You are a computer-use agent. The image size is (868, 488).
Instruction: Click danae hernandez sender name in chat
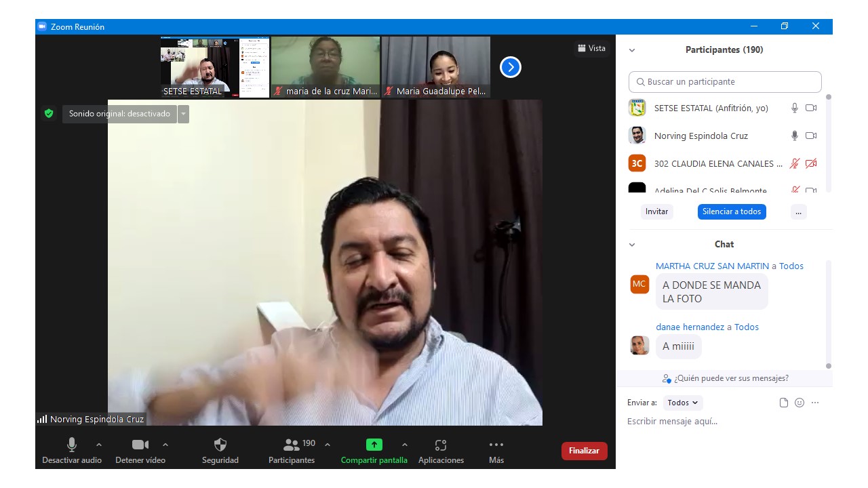coord(690,327)
